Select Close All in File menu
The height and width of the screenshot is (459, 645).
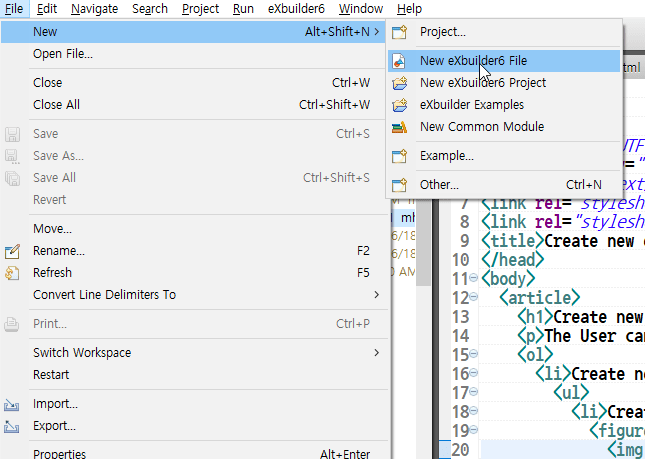coord(57,105)
